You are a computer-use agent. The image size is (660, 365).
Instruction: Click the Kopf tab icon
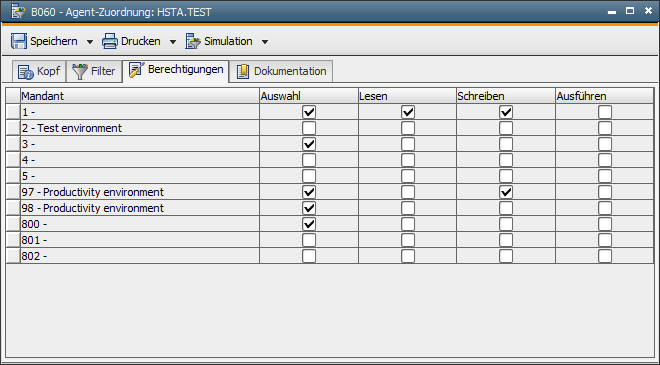coord(26,72)
